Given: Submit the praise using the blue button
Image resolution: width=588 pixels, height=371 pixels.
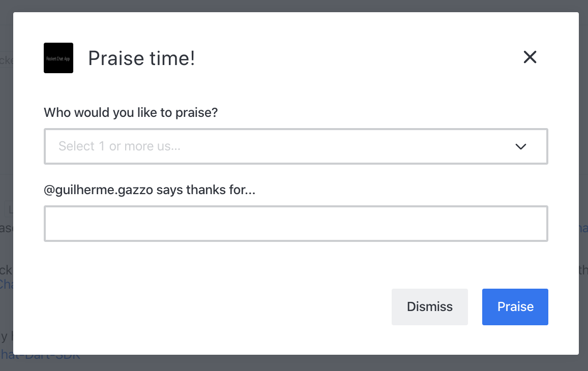Looking at the screenshot, I should (x=515, y=307).
